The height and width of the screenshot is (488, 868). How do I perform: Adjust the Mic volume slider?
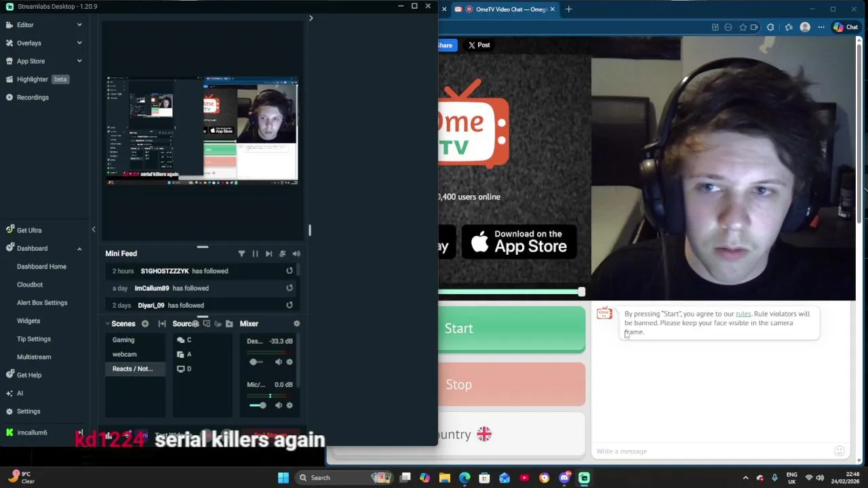258,405
